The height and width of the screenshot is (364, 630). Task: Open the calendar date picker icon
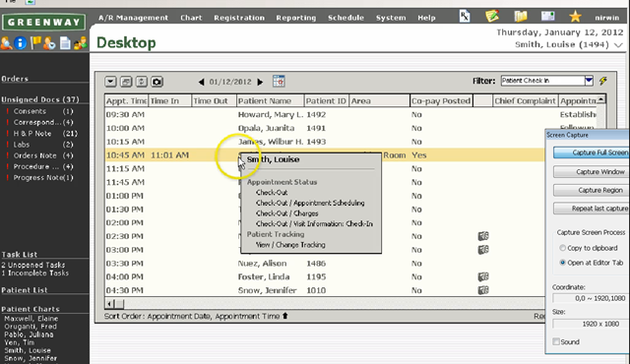coord(279,81)
